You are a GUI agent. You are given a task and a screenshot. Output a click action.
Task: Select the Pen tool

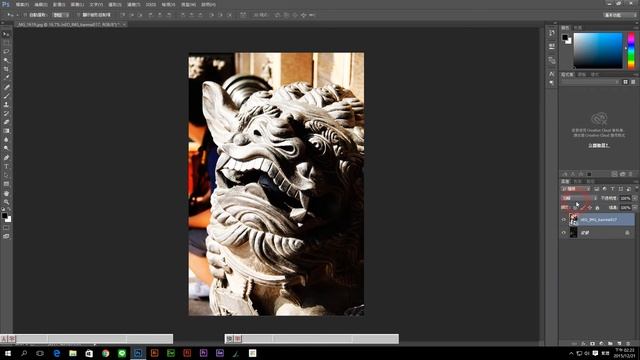pyautogui.click(x=6, y=158)
